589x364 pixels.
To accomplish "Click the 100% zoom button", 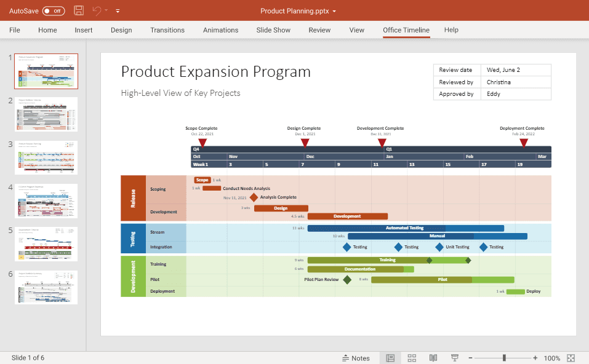I will [x=553, y=357].
